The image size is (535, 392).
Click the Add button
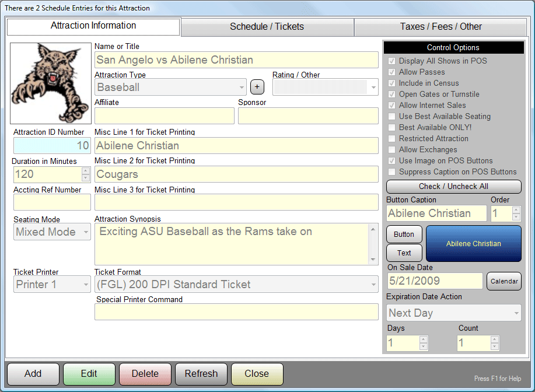(33, 374)
